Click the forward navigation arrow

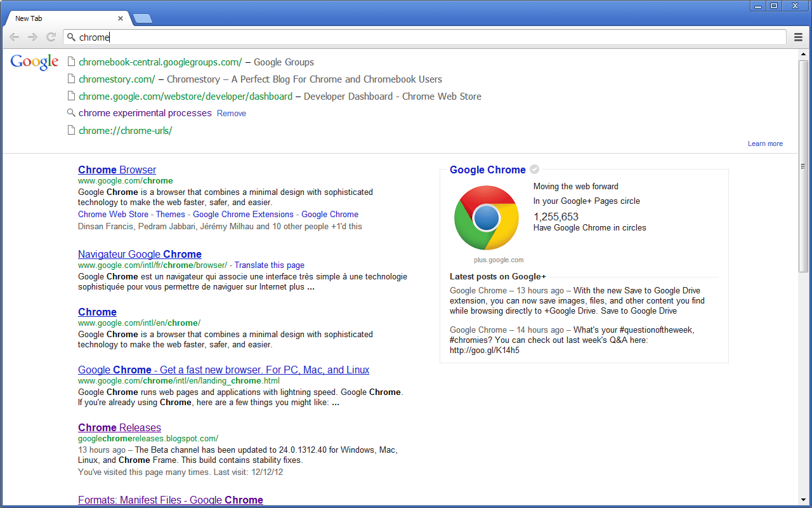tap(32, 37)
